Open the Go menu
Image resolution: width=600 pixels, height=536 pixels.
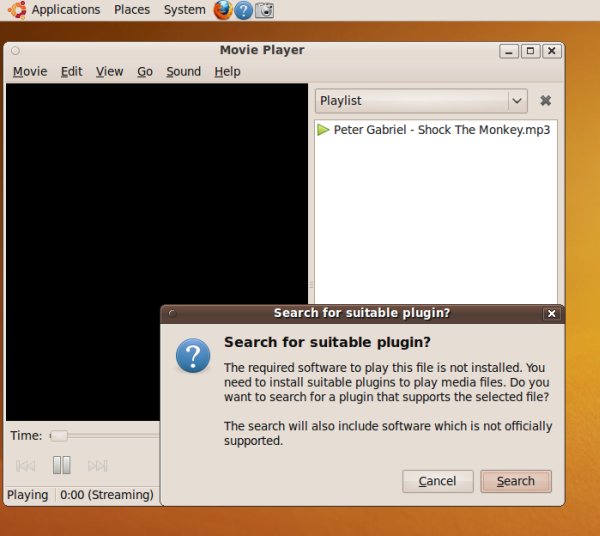pos(145,72)
